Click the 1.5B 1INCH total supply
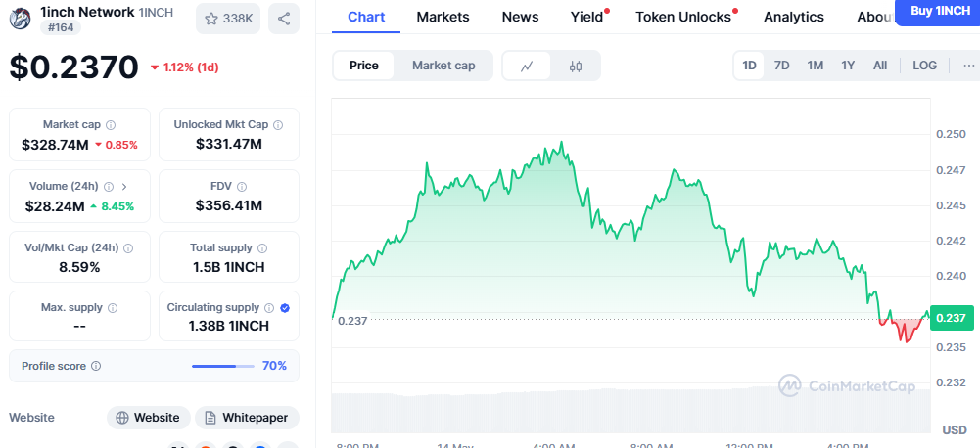 [229, 267]
